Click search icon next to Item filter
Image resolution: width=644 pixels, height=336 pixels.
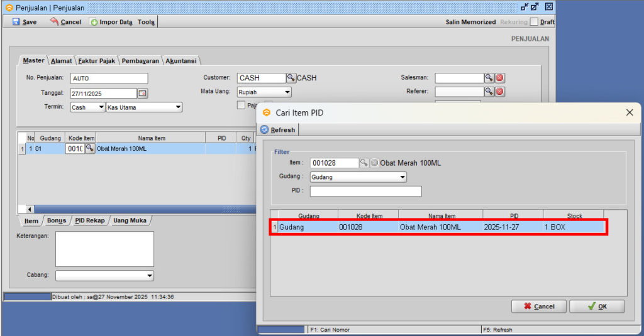364,163
